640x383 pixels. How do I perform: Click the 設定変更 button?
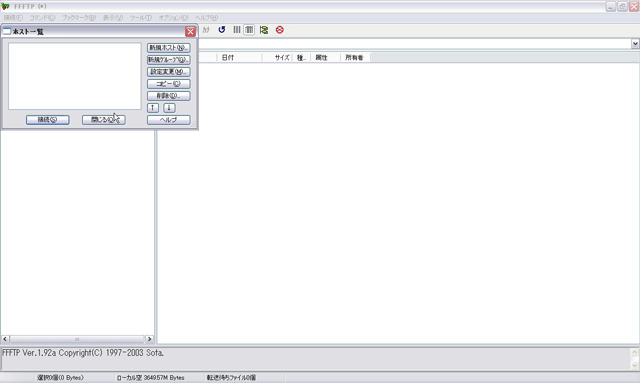(x=169, y=72)
